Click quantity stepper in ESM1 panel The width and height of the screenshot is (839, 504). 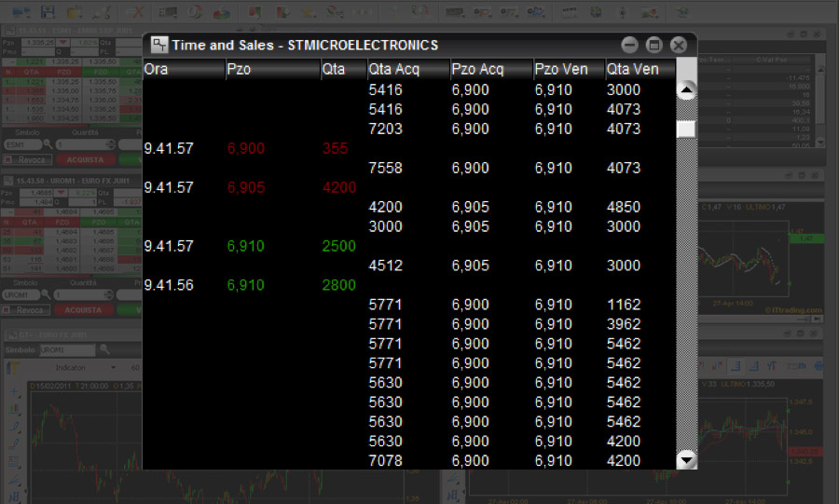[x=111, y=144]
